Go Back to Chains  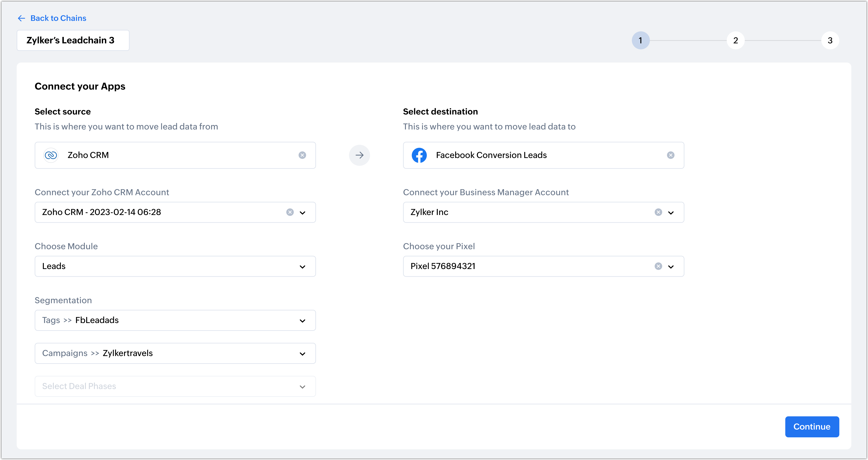(58, 18)
